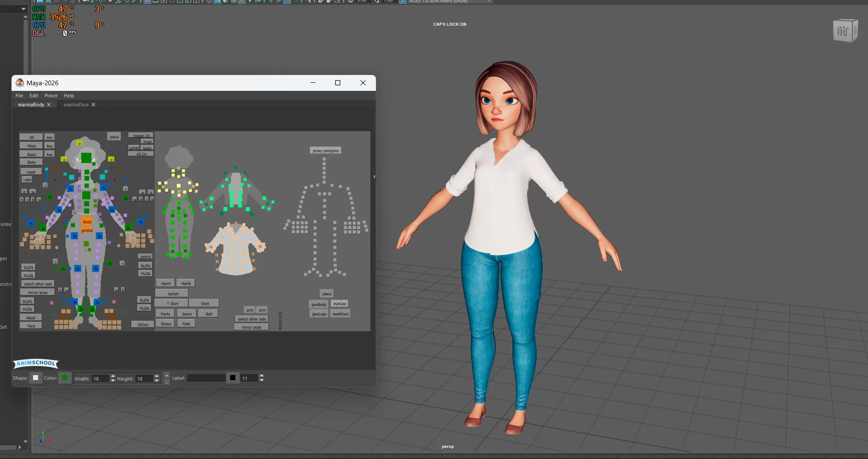The image size is (868, 459).
Task: Click the Shirt button
Action: point(205,303)
